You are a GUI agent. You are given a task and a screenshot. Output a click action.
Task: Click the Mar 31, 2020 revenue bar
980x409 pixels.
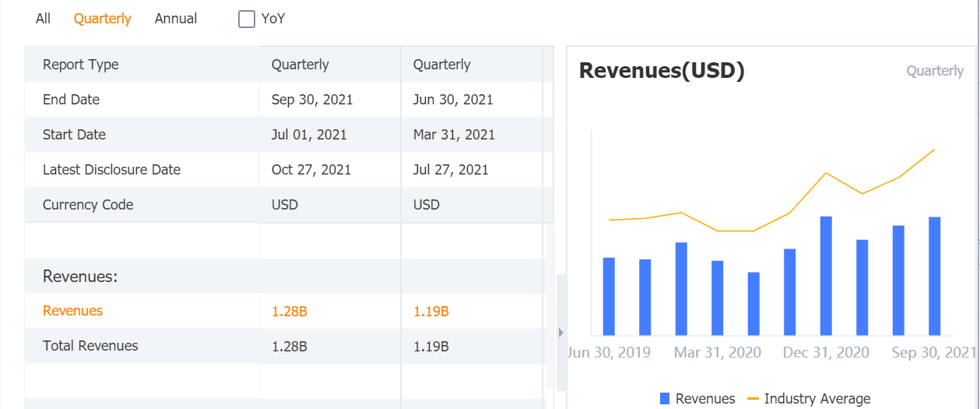point(717,298)
